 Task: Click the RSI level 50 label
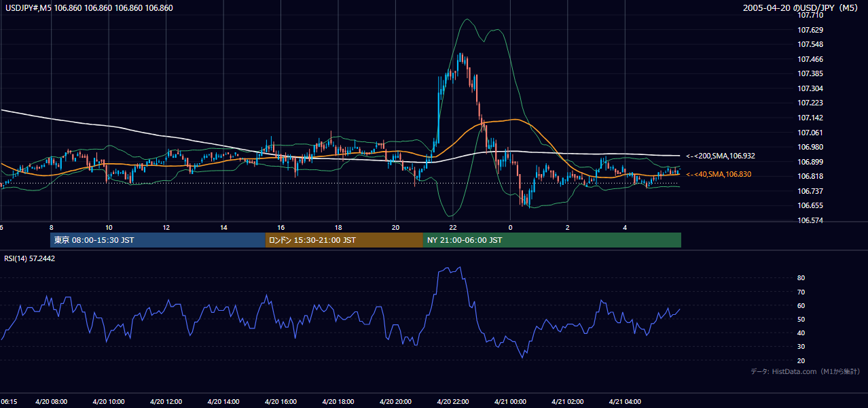pos(801,319)
